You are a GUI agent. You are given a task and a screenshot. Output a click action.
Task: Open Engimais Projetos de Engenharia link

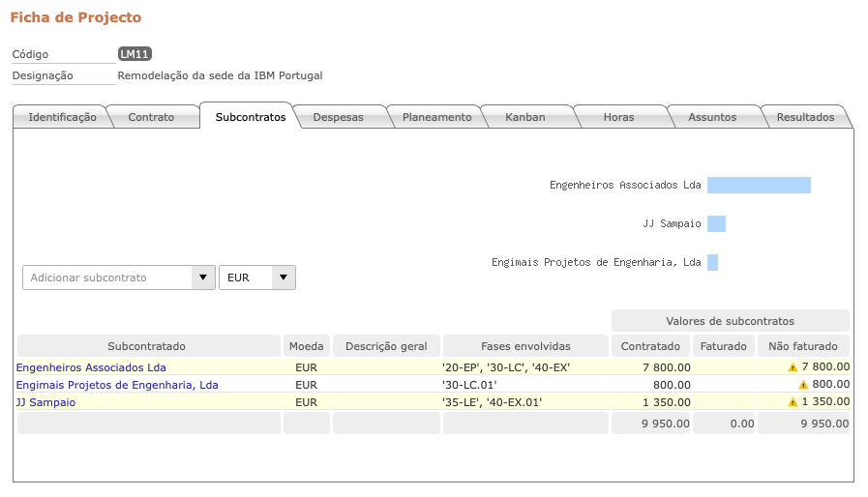click(x=117, y=385)
